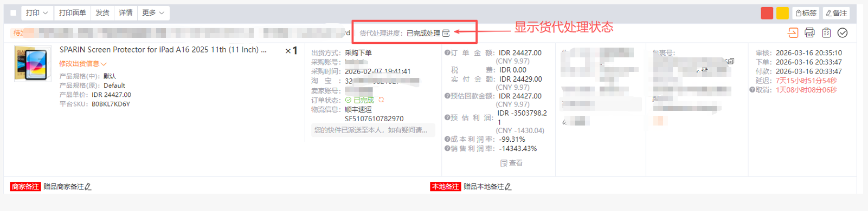Click the 审核 time 2026-03-16 20:35:10

(x=808, y=53)
